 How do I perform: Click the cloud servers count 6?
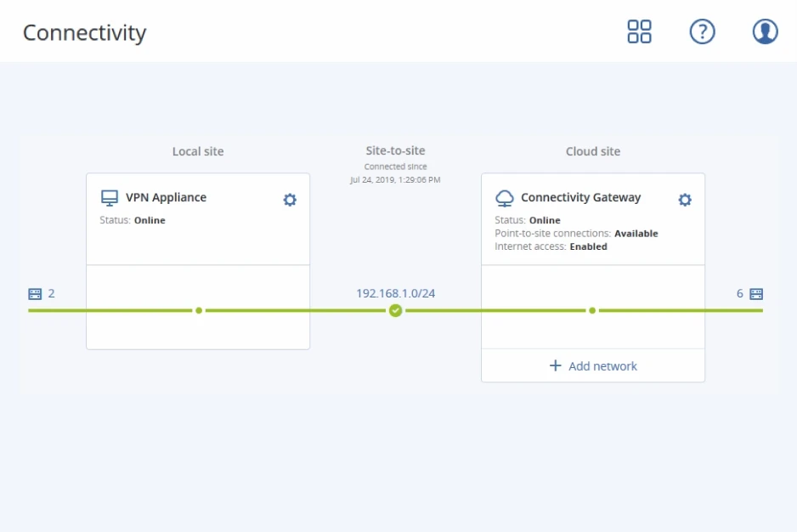coord(739,294)
